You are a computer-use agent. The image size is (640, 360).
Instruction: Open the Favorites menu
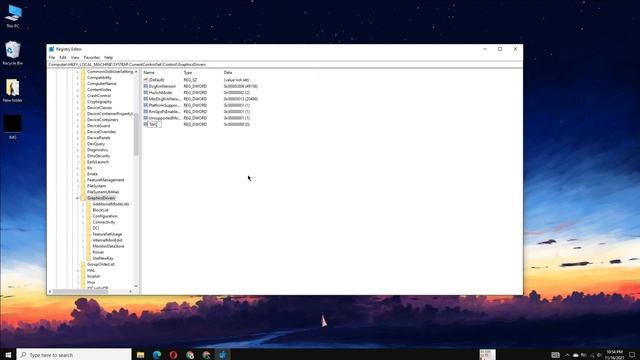pos(92,58)
